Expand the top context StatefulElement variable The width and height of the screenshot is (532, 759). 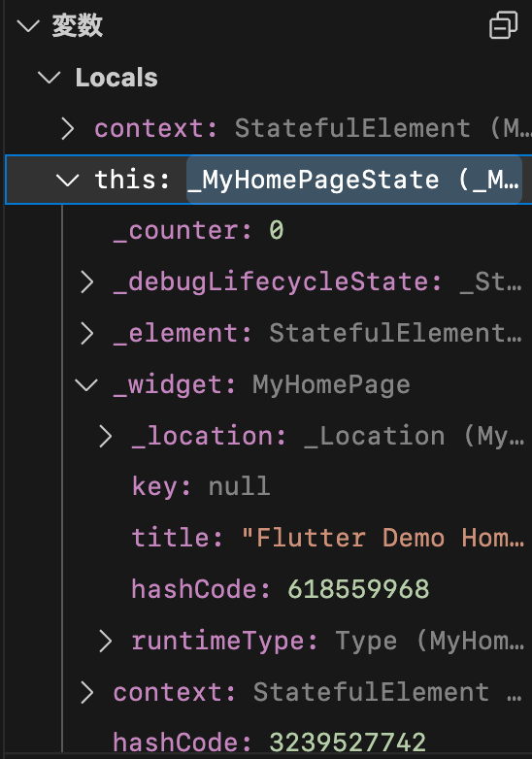click(x=68, y=129)
